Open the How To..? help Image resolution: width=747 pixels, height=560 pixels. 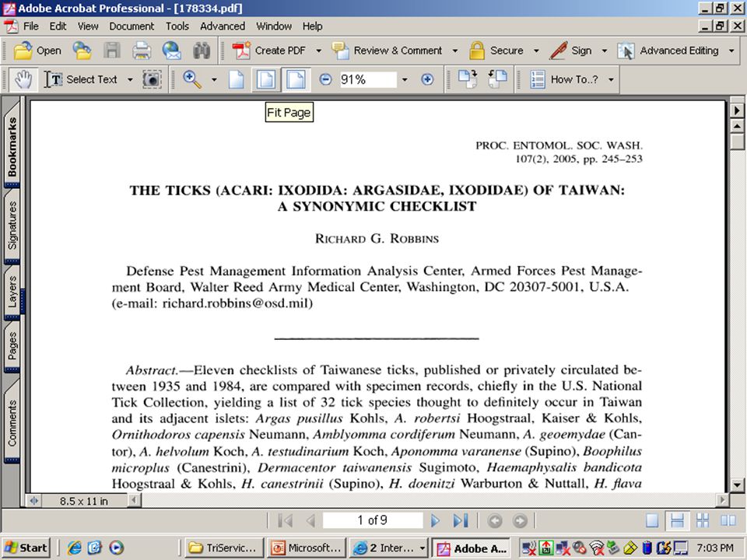[564, 79]
